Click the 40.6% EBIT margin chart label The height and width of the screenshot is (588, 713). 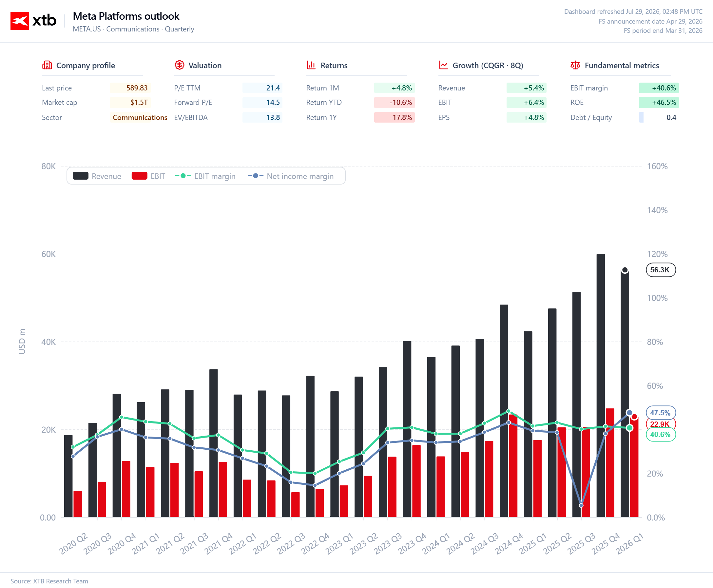click(661, 435)
